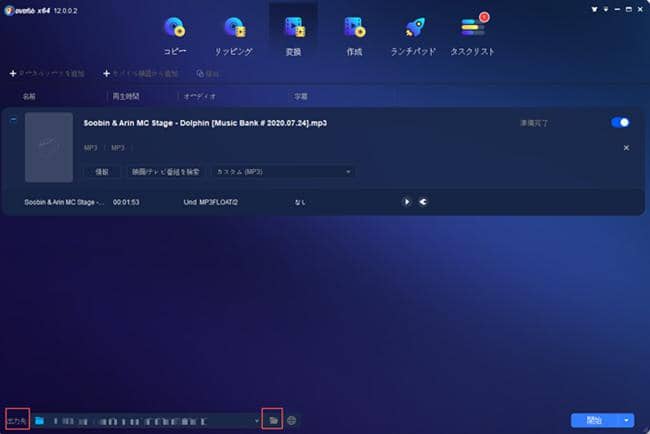Open the output folder browse icon

click(x=273, y=420)
